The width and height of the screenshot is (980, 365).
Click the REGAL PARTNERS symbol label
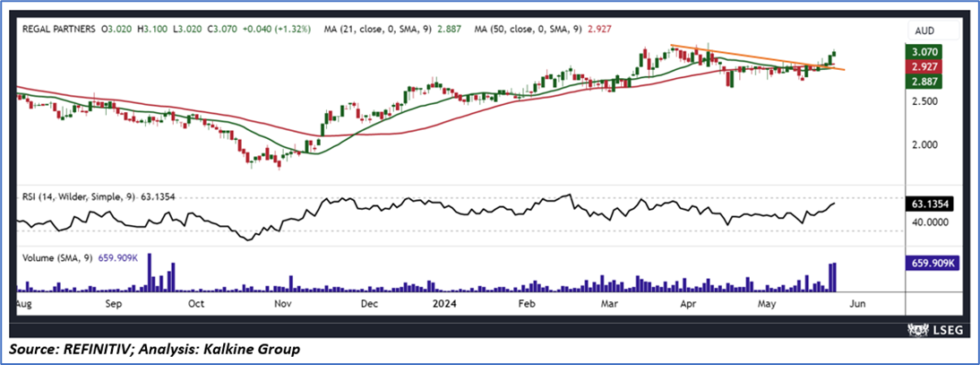(59, 29)
